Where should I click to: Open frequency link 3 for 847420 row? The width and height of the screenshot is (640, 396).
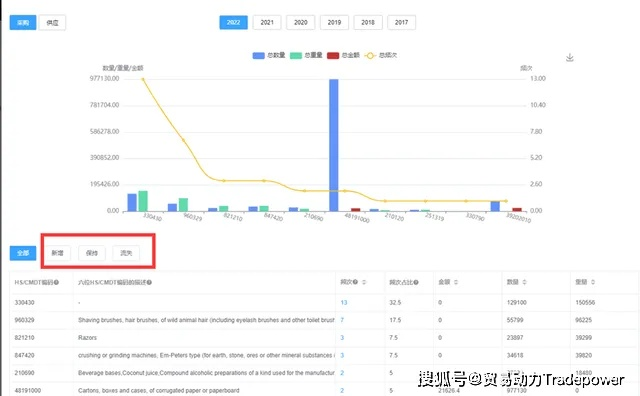pyautogui.click(x=342, y=355)
